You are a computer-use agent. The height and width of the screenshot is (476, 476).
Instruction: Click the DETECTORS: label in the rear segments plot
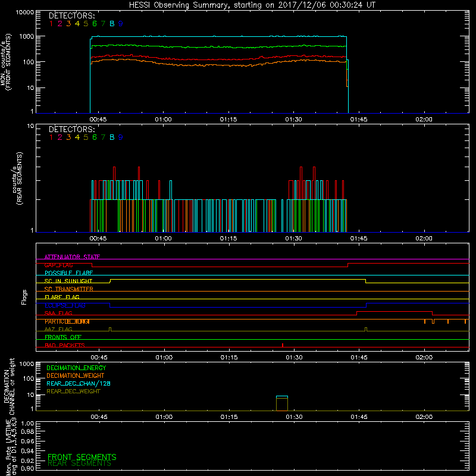pos(71,129)
